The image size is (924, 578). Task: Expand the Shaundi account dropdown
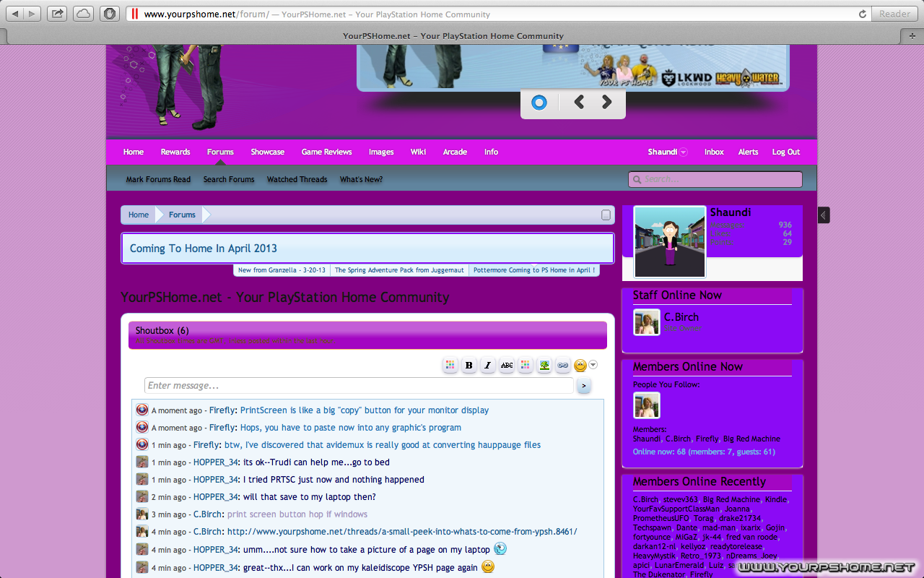click(x=668, y=152)
